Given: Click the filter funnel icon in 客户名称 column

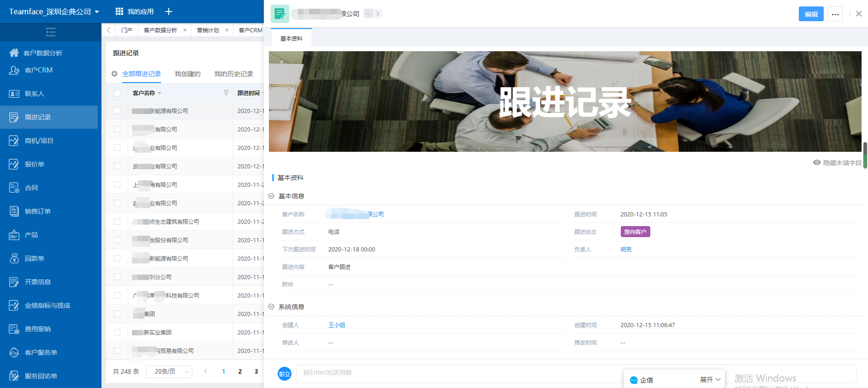Looking at the screenshot, I should click(x=226, y=93).
